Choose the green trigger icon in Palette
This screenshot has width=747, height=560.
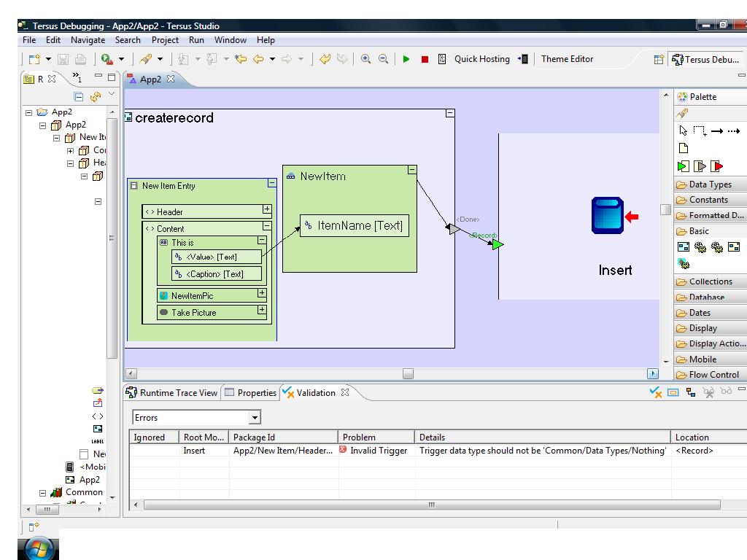click(x=684, y=166)
